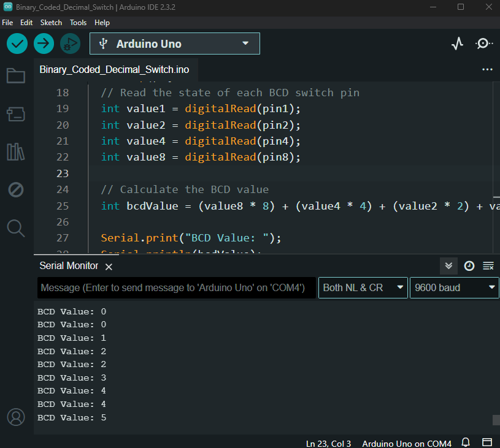
Task: Toggle the bottom panel icon in status bar
Action: click(x=487, y=442)
